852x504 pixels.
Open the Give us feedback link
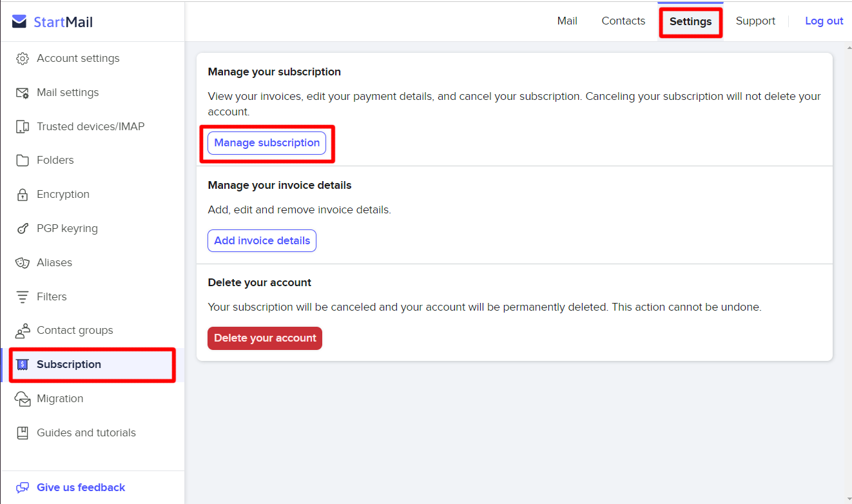80,487
